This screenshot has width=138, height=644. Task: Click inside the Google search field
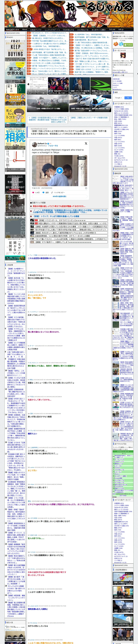[x=118, y=98]
